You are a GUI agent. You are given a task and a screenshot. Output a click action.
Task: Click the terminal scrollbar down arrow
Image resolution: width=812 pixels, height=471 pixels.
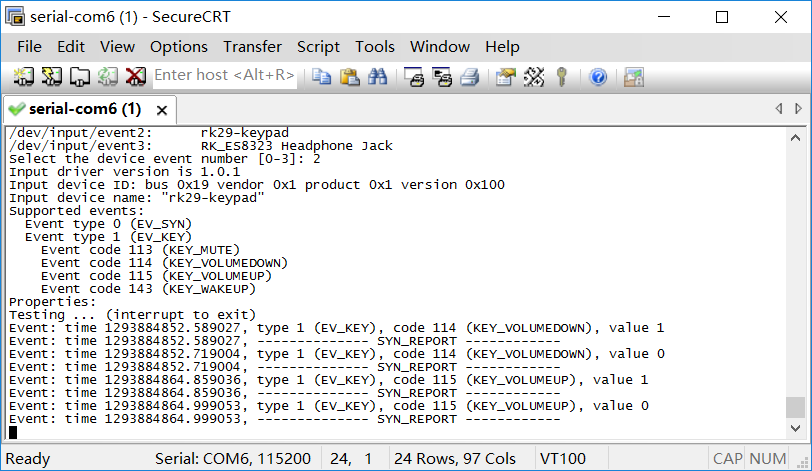(x=795, y=429)
